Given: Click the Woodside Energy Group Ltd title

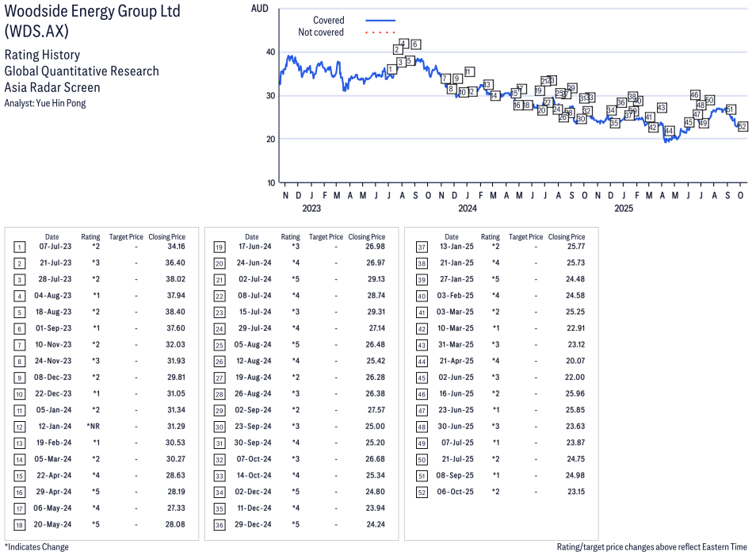Looking at the screenshot, I should pyautogui.click(x=92, y=12).
